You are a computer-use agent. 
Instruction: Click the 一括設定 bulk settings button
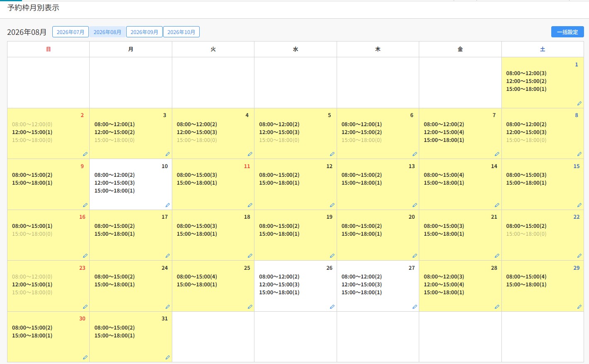click(x=567, y=32)
